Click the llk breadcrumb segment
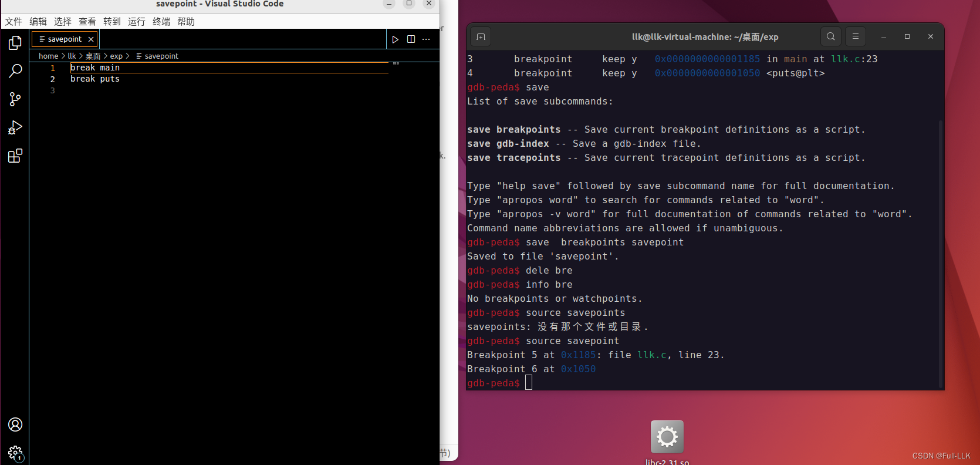Viewport: 980px width, 465px height. click(72, 56)
